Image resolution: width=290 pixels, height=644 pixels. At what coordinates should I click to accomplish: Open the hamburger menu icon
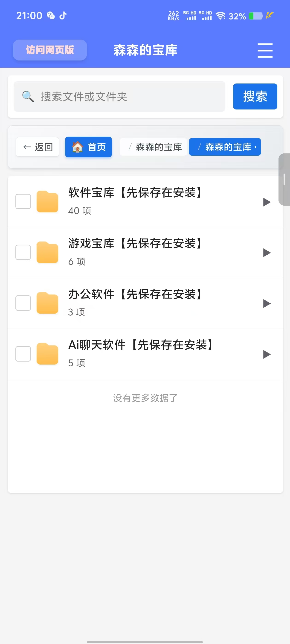click(265, 50)
